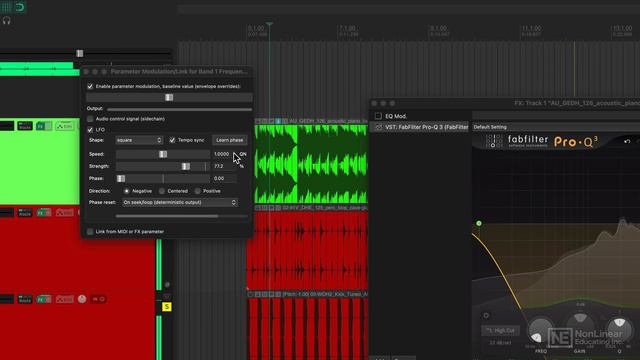
Task: Click band power icon above High Cut
Action: click(x=486, y=316)
